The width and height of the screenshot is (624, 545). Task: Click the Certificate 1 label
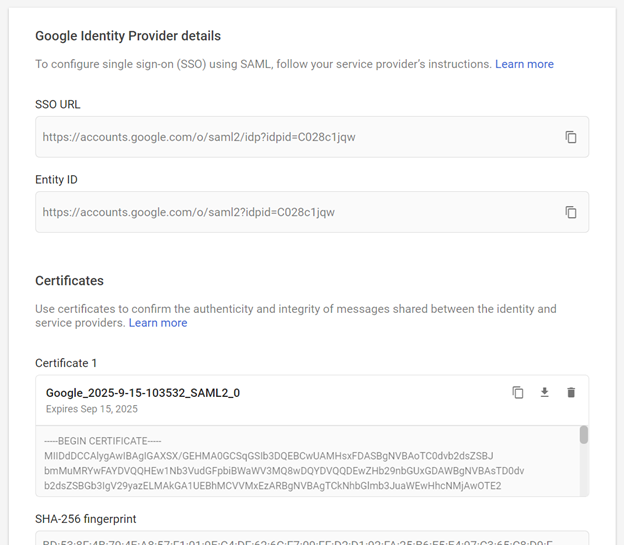[66, 363]
